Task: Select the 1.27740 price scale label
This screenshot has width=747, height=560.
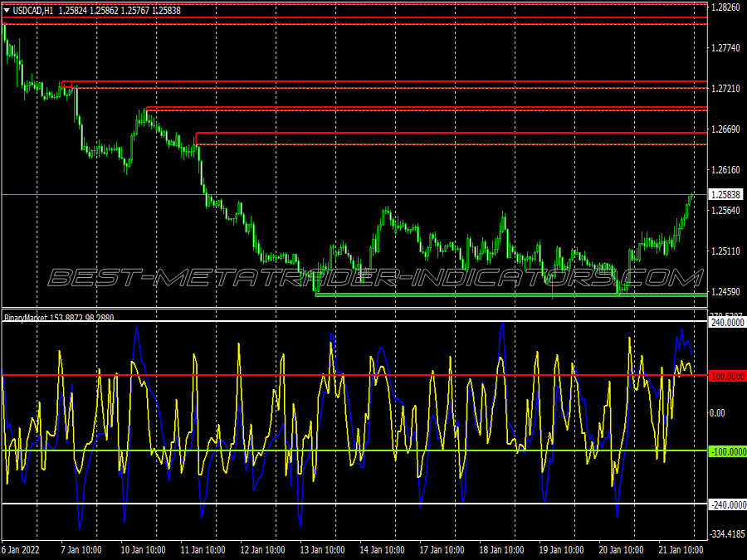Action: (725, 47)
